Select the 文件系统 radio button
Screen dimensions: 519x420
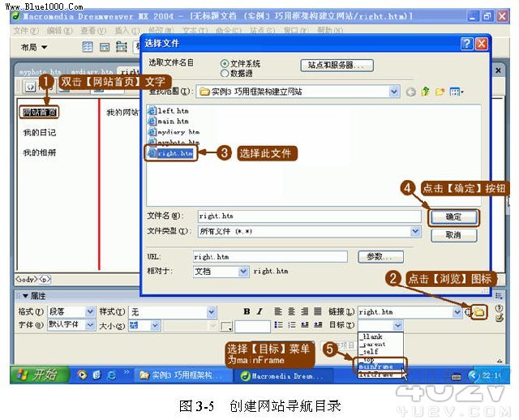225,63
